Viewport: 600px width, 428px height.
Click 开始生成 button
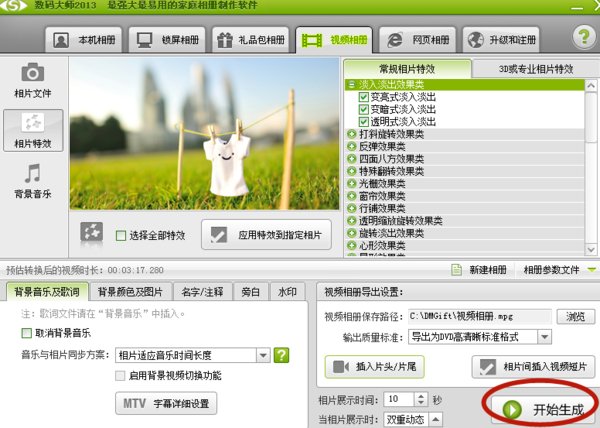(543, 409)
